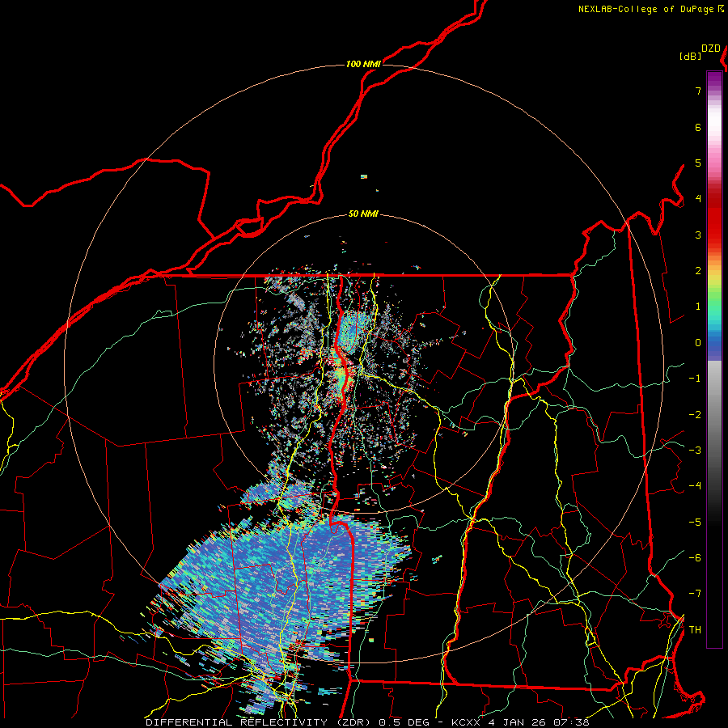Click the DZD legend title
This screenshot has width=728, height=728.
[711, 49]
